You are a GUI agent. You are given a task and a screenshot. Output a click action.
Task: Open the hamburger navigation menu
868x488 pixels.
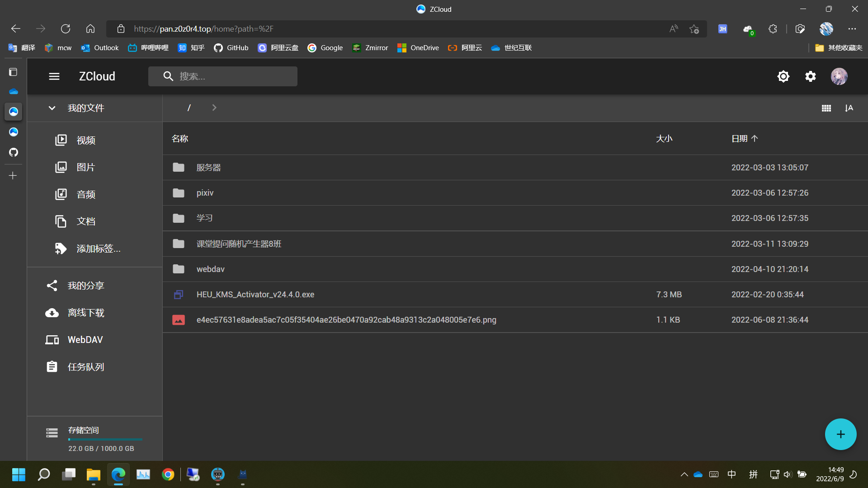point(54,76)
